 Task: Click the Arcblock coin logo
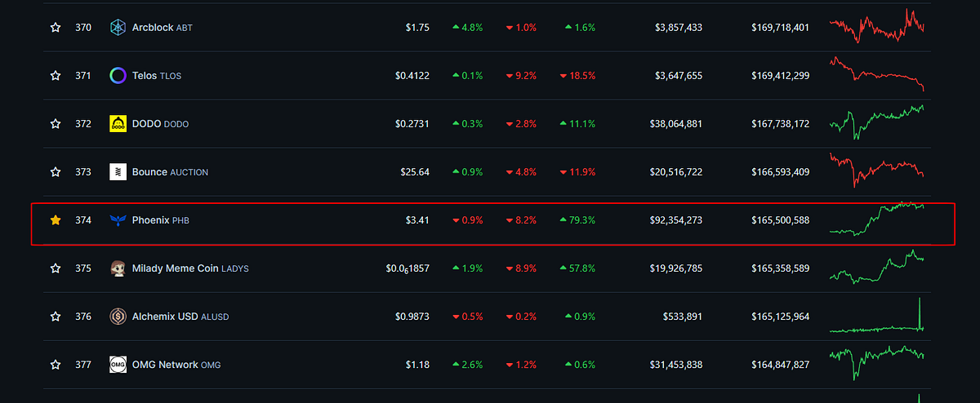[118, 28]
